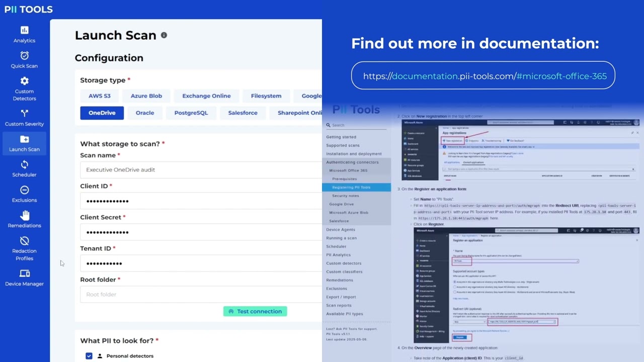Click the documentation Search field
644x362 pixels.
pyautogui.click(x=357, y=125)
